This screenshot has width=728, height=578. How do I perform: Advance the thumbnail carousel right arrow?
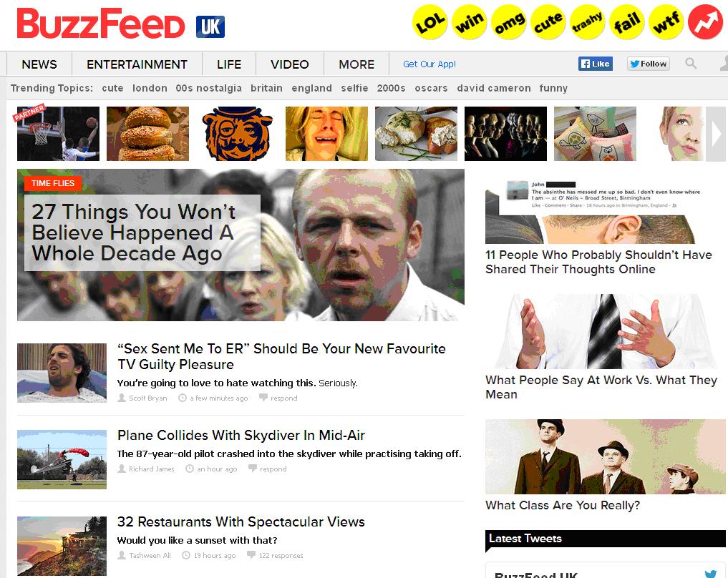click(716, 134)
